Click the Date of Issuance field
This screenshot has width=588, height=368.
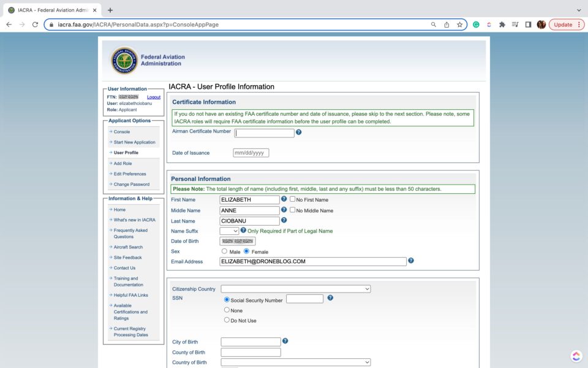click(251, 153)
